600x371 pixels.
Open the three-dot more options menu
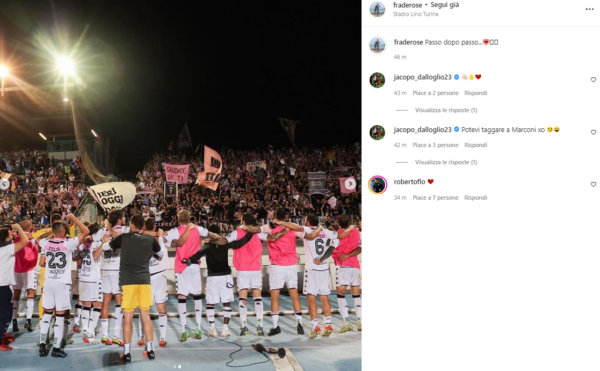pyautogui.click(x=589, y=9)
